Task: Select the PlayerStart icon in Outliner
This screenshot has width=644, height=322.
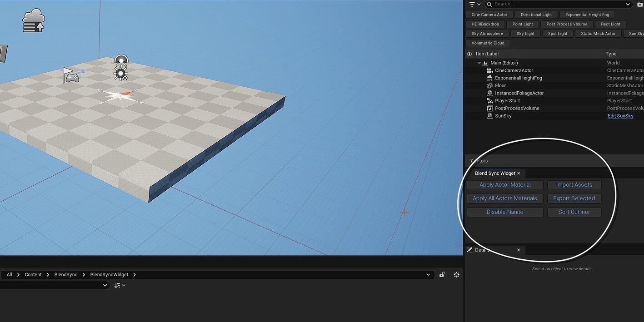Action: click(489, 101)
